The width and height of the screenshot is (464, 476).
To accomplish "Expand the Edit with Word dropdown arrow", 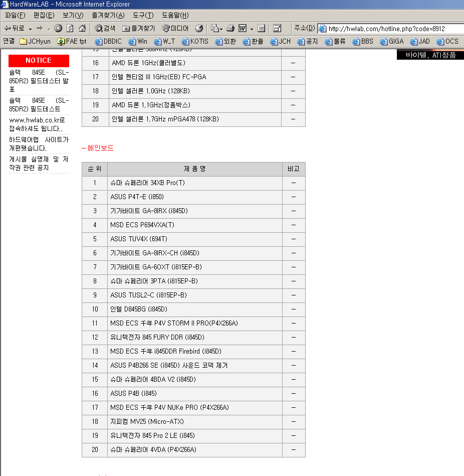I will [251, 29].
